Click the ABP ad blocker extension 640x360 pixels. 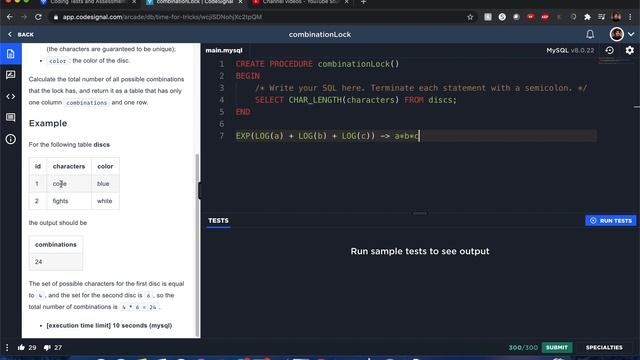coord(545,17)
